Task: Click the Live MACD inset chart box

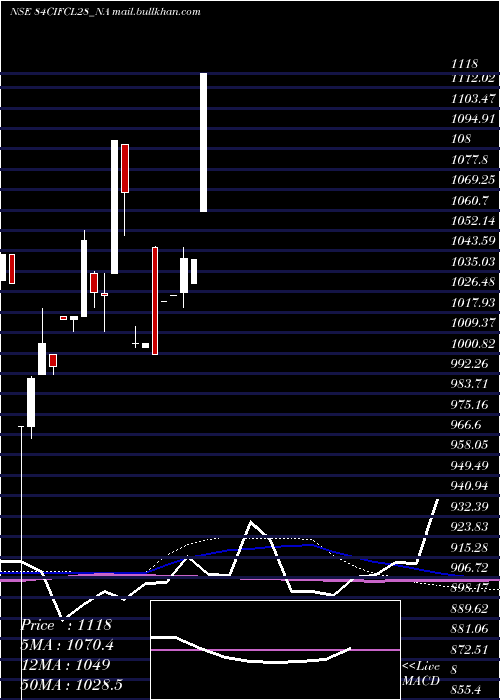Action: 275,650
